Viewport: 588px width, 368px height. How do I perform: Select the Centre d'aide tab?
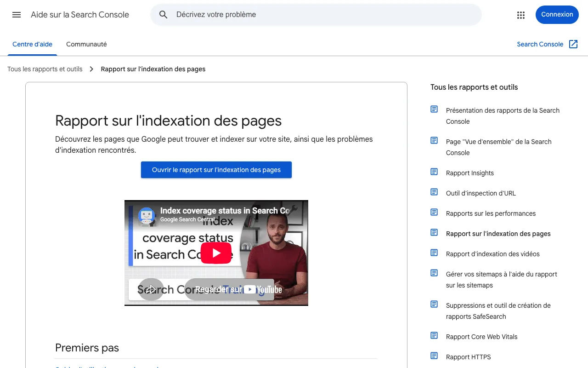click(x=32, y=45)
